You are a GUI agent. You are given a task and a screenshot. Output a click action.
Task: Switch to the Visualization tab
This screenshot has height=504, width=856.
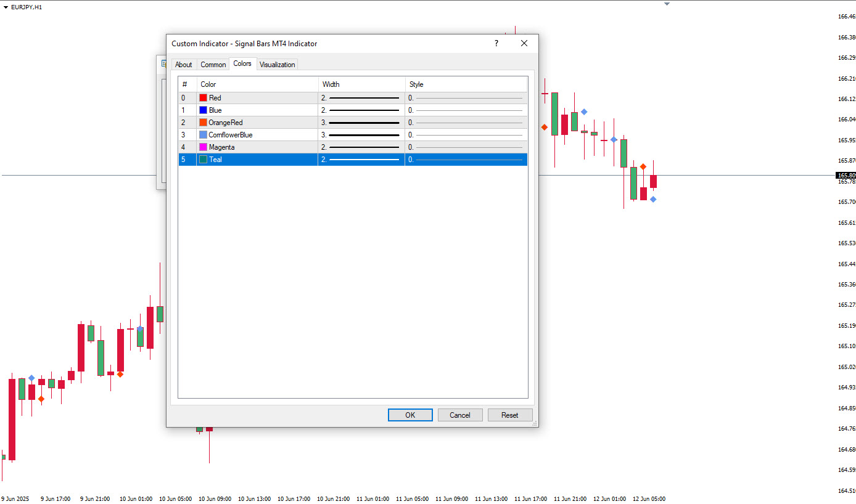[277, 65]
